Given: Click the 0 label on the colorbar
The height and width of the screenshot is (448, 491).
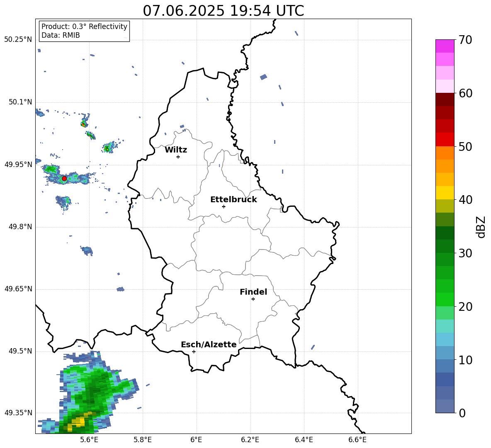Looking at the screenshot, I should coord(462,413).
